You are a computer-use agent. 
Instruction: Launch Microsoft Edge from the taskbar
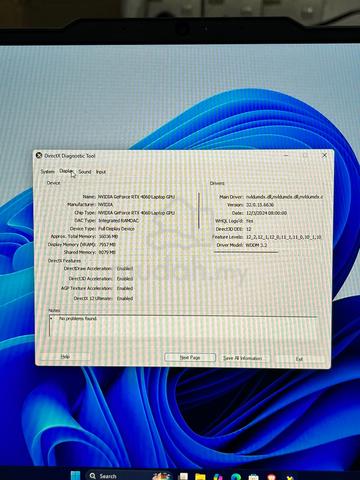tap(236, 477)
